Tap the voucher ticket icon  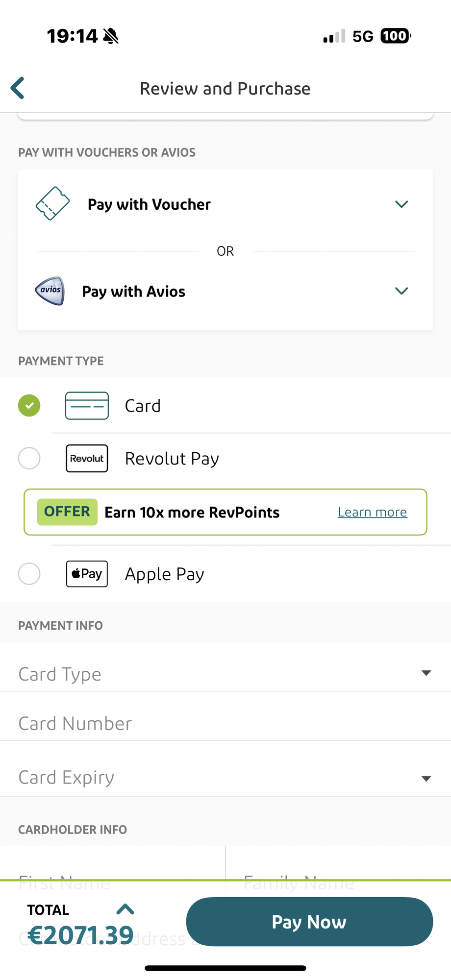(53, 203)
